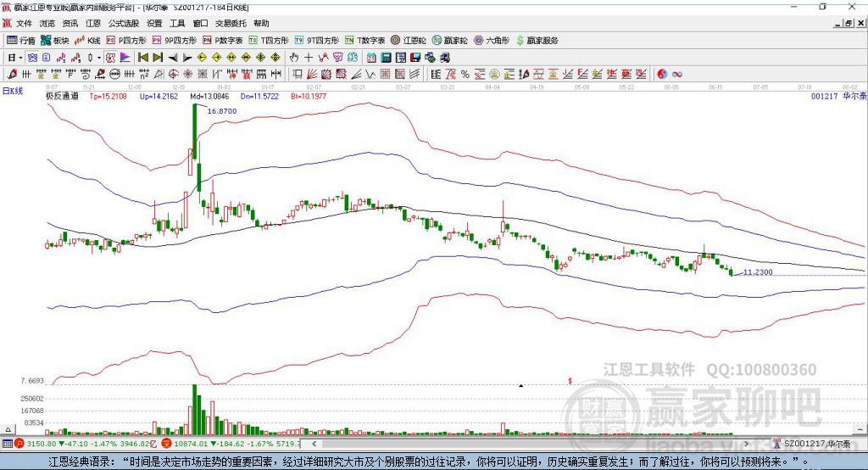The width and height of the screenshot is (868, 470).
Task: Expand the candlestick style dropdown arrow
Action: point(99,58)
